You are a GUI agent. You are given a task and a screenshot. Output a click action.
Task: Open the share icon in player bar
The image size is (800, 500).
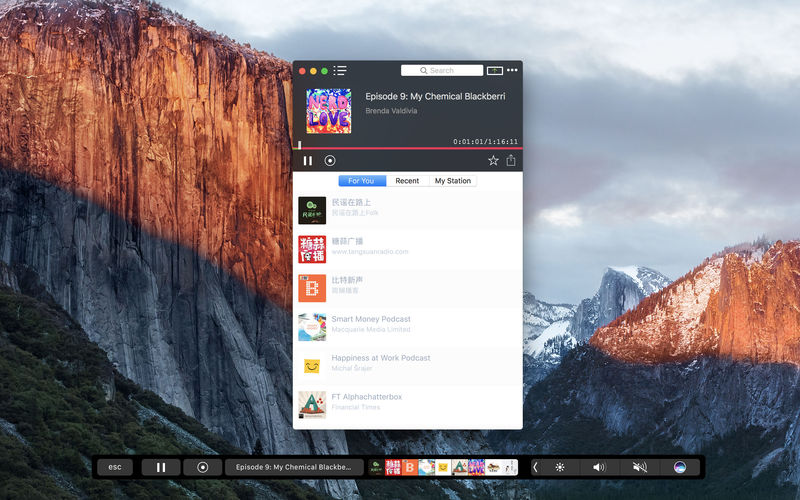pos(511,161)
